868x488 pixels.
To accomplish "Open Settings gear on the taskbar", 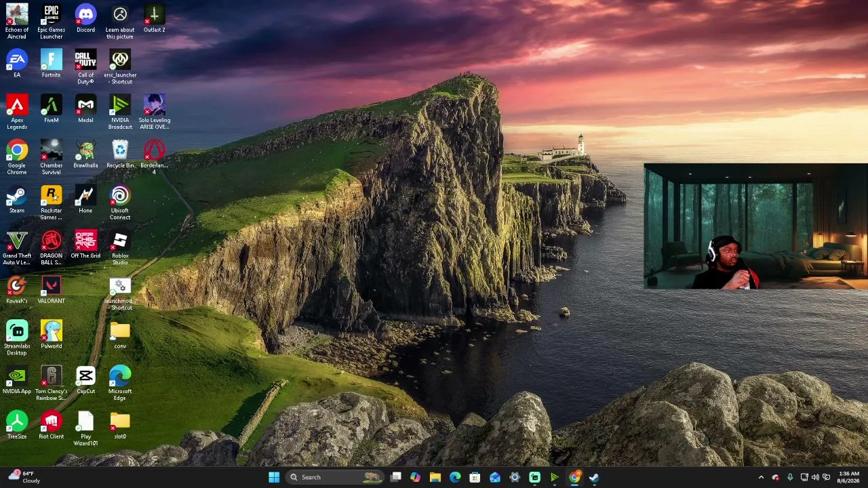I will (515, 477).
